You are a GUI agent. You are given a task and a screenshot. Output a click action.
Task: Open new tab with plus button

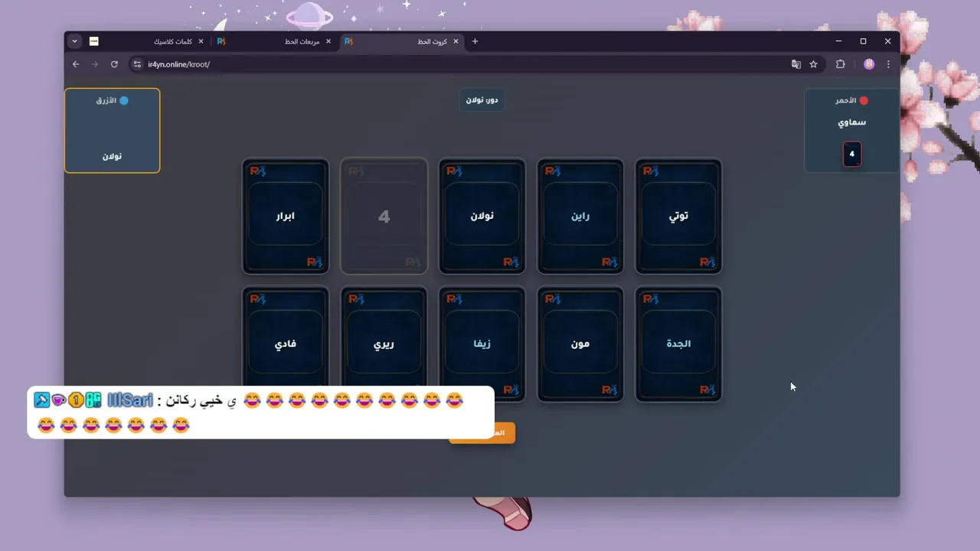click(x=475, y=41)
